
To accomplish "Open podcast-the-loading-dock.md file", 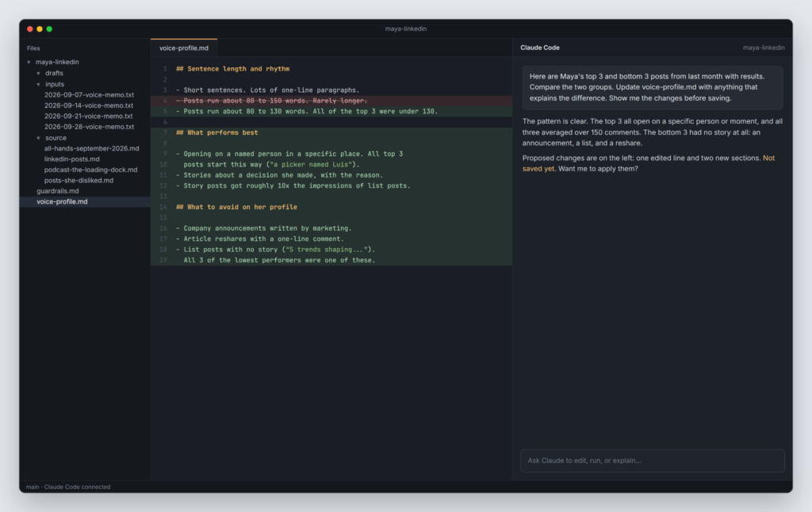I will point(90,170).
